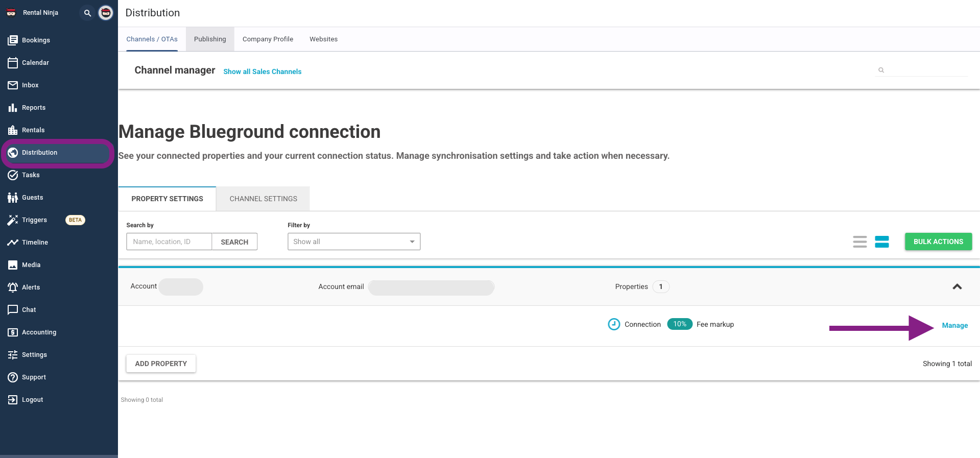980x458 pixels.
Task: Collapse the account row chevron
Action: pos(957,287)
